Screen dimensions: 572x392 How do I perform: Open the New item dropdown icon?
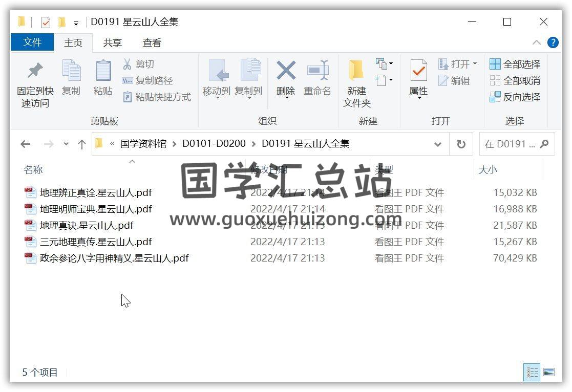click(384, 64)
